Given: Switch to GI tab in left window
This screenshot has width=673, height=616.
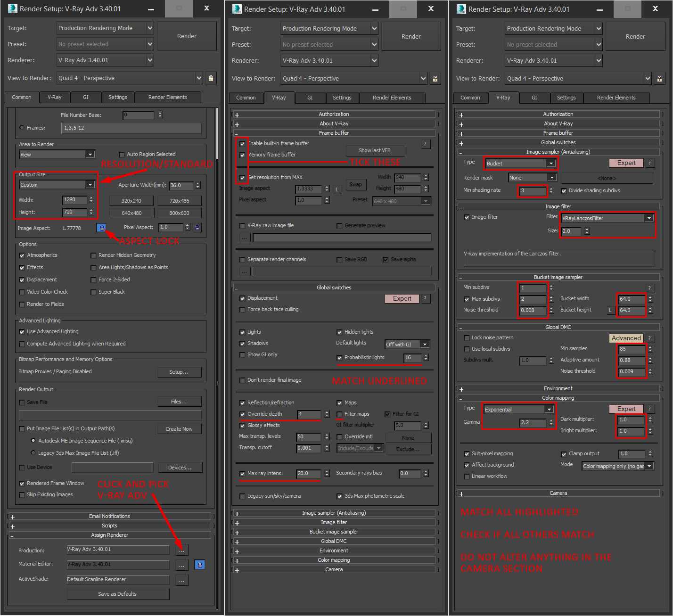Looking at the screenshot, I should [86, 97].
